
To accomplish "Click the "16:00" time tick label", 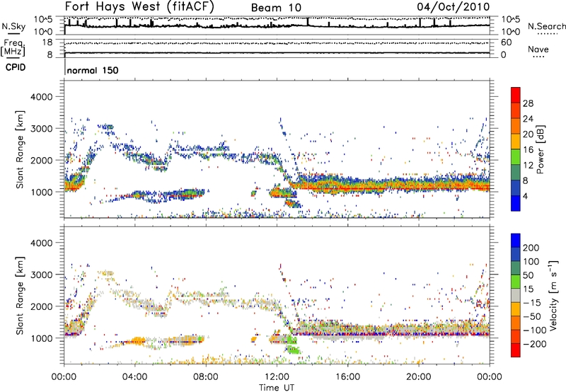I will coord(347,377).
